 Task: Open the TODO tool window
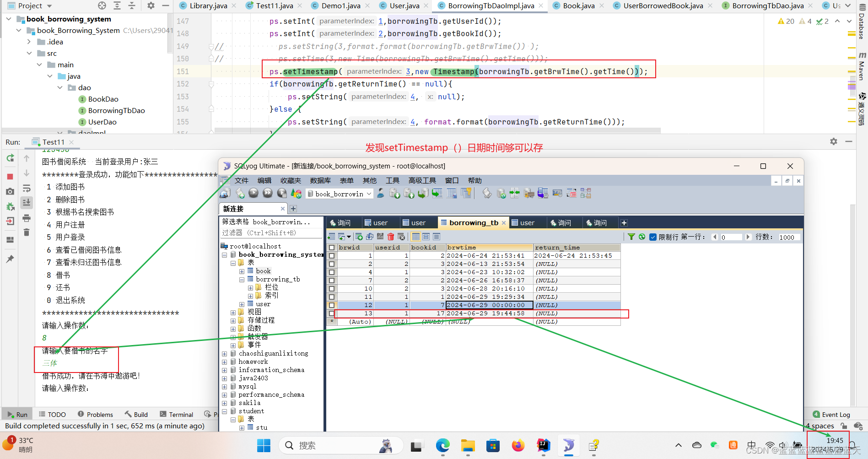[53, 414]
